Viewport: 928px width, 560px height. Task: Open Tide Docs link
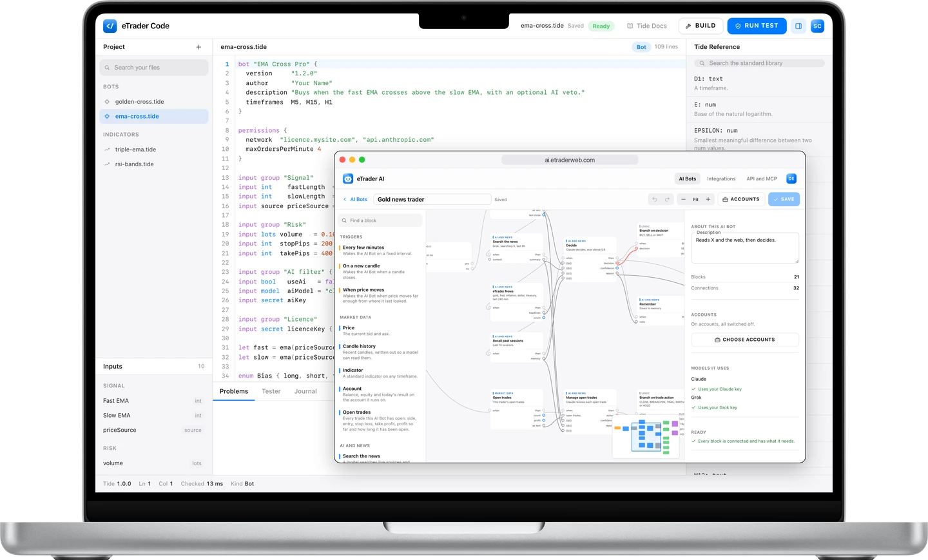(x=647, y=26)
